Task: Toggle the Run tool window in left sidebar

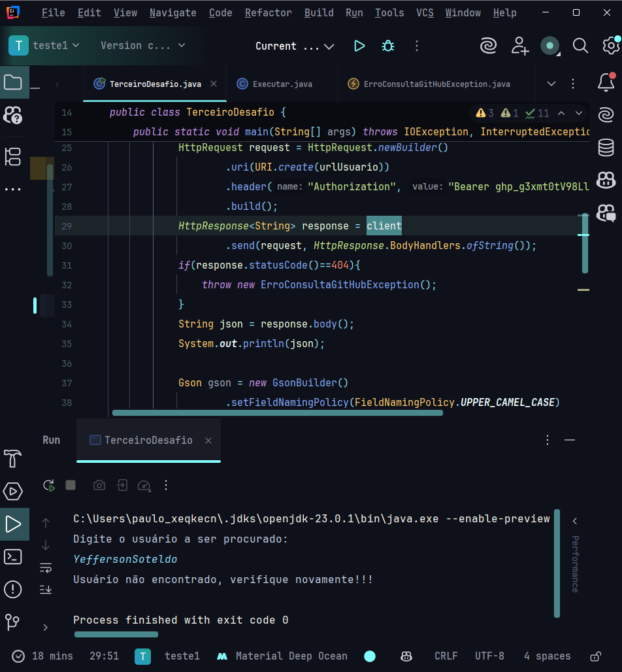Action: click(x=14, y=524)
